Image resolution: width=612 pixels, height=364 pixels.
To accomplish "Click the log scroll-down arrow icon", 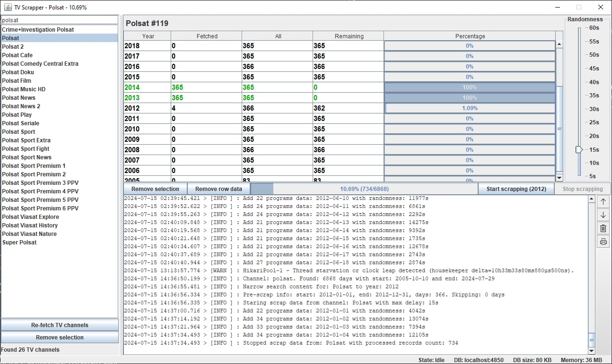I will [603, 215].
